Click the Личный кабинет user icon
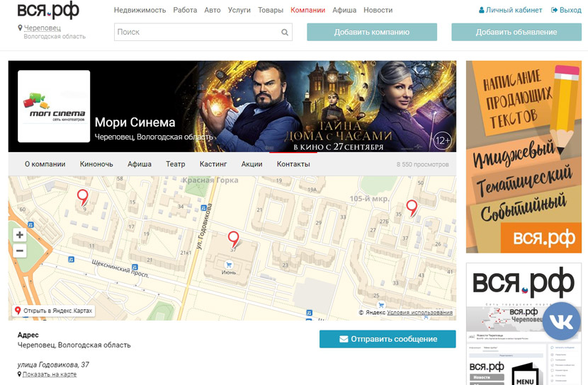588x385 pixels. (x=482, y=10)
